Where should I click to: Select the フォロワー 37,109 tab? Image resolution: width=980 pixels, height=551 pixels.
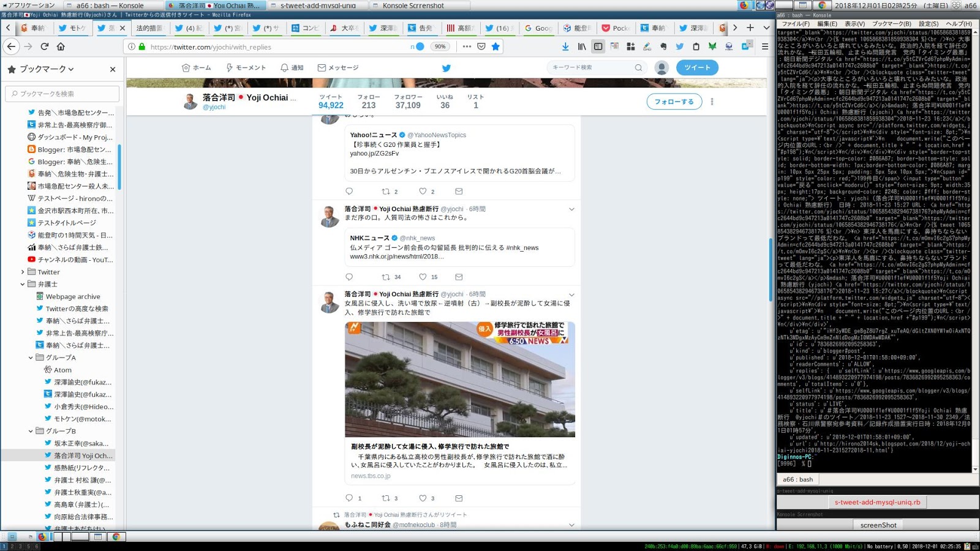(x=408, y=102)
